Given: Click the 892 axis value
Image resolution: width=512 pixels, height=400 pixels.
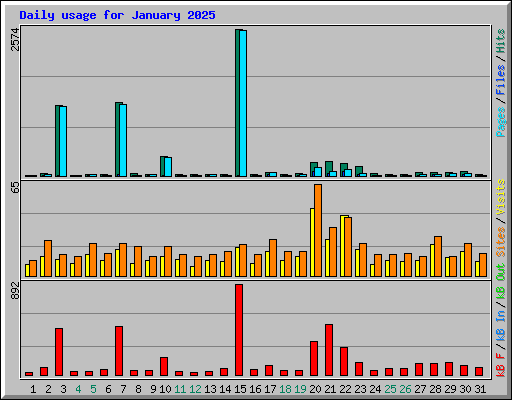Looking at the screenshot, I should [15, 290].
